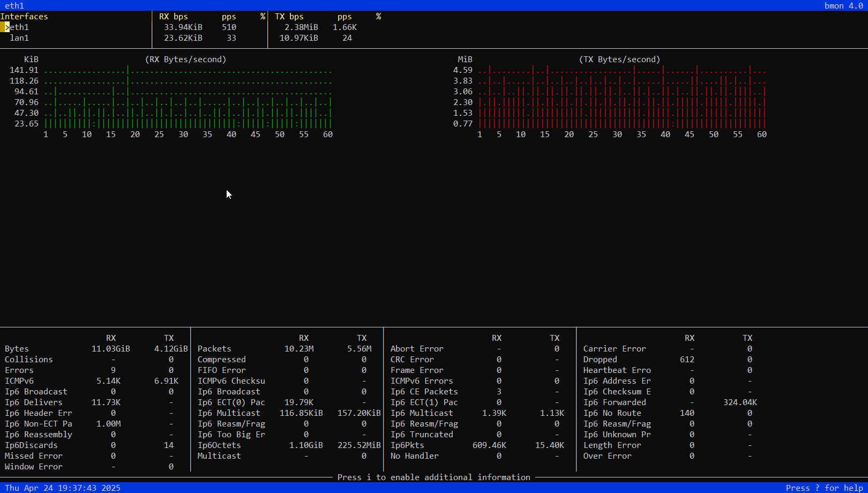Click 'Press i to enable additional information'
Image resolution: width=868 pixels, height=493 pixels.
pos(434,477)
